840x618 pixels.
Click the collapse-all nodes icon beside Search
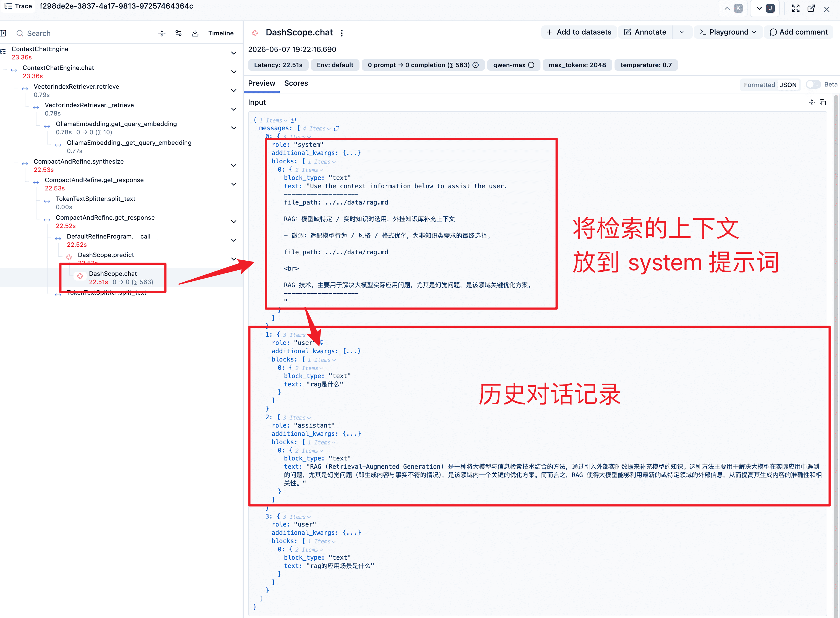(162, 33)
